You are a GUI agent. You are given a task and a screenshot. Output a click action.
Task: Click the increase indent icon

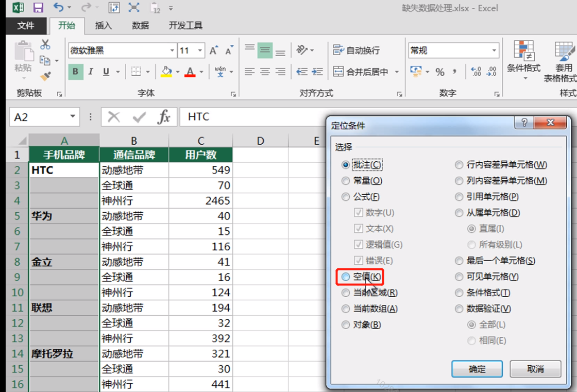click(x=317, y=72)
